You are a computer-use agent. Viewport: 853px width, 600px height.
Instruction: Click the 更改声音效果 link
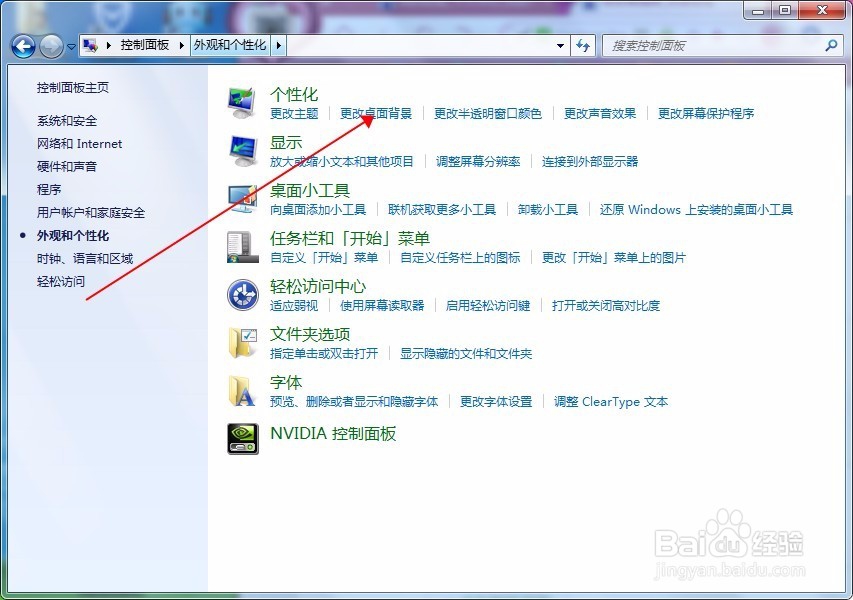pyautogui.click(x=600, y=113)
